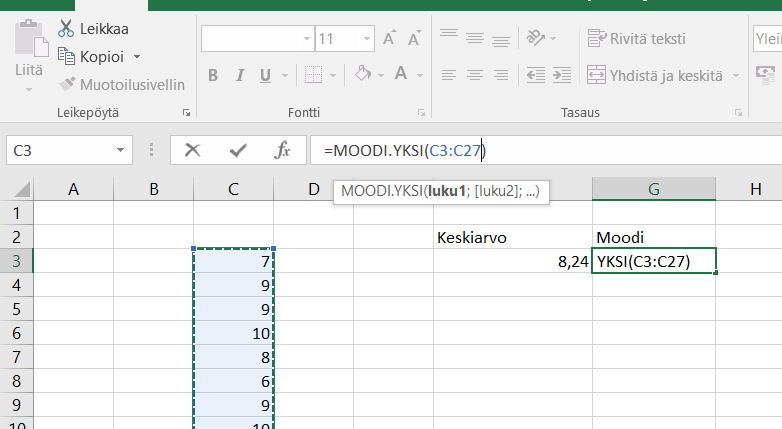Open the Fontti group dialog launcher
Screen dimensions: 782x429
pyautogui.click(x=422, y=113)
